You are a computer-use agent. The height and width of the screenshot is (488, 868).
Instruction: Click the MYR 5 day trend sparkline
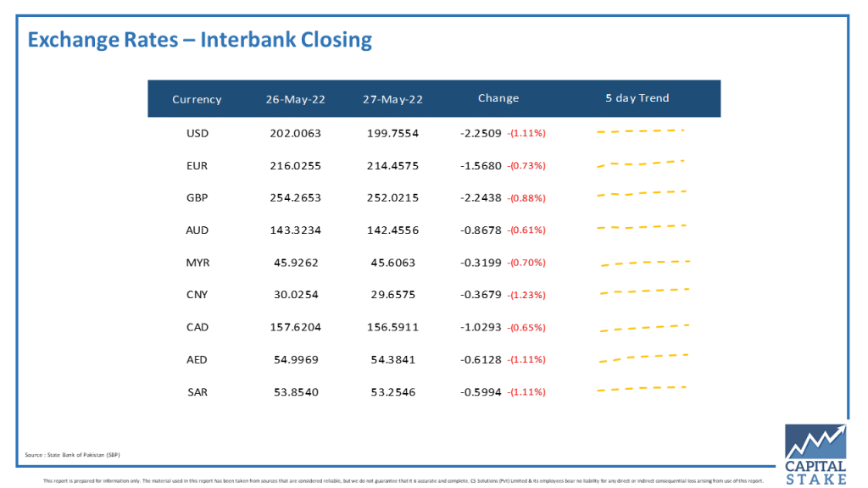(645, 263)
